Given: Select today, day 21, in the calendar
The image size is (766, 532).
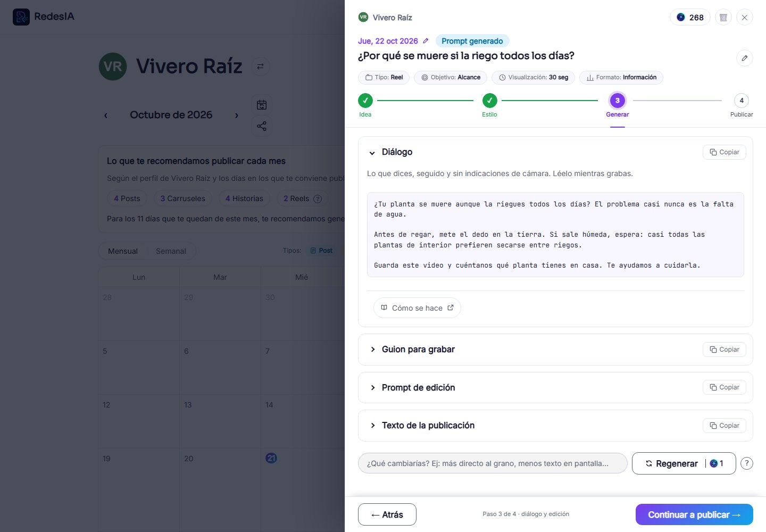Looking at the screenshot, I should [271, 458].
